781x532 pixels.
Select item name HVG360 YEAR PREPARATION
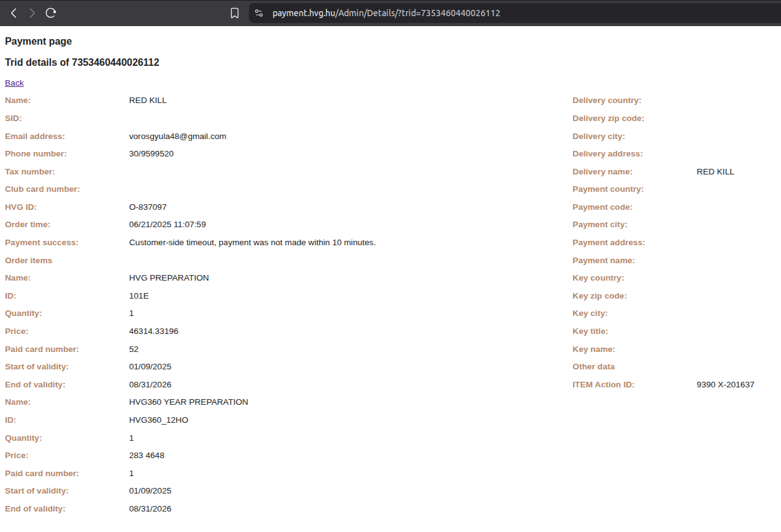click(x=189, y=402)
